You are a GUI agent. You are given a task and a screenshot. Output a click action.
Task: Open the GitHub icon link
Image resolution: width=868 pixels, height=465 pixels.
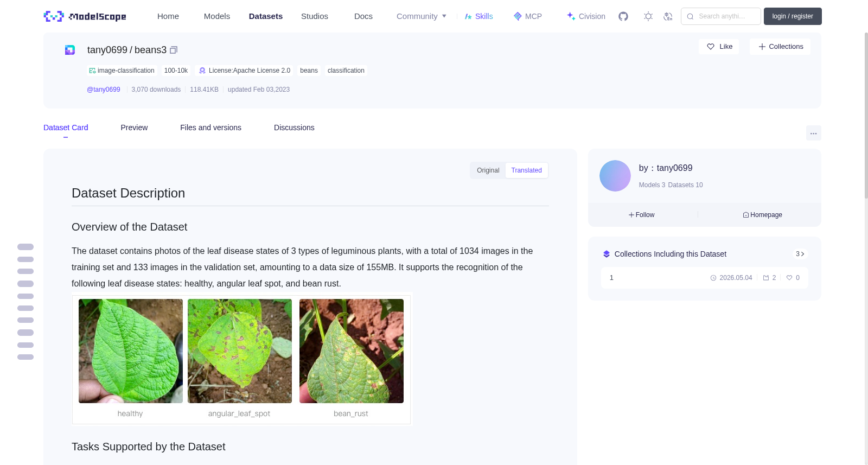[x=623, y=16]
